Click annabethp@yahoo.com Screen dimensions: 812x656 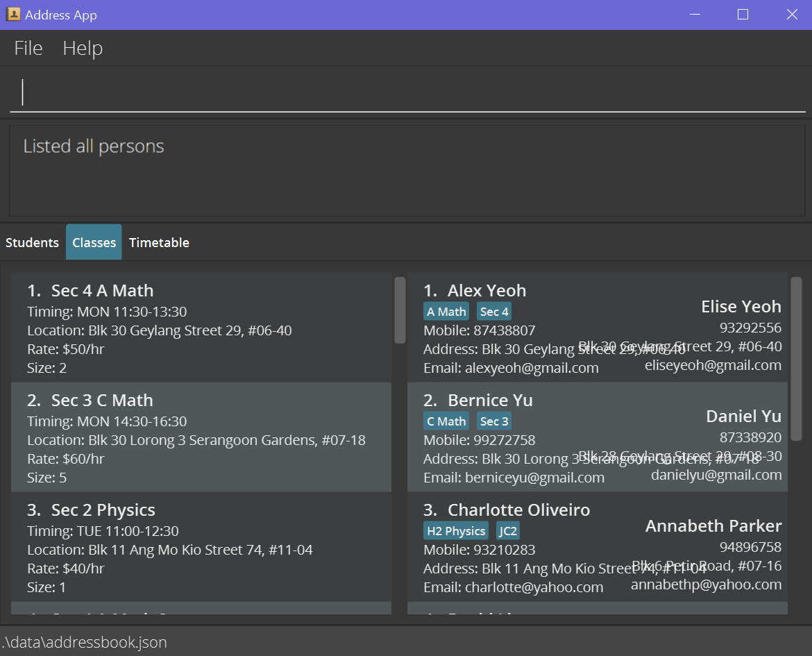tap(707, 584)
